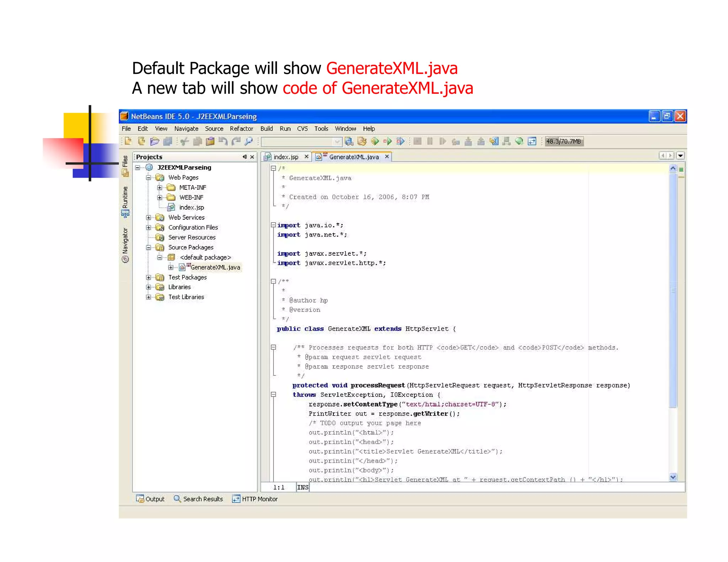The image size is (728, 562).
Task: Click the New File toolbar icon
Action: [128, 141]
